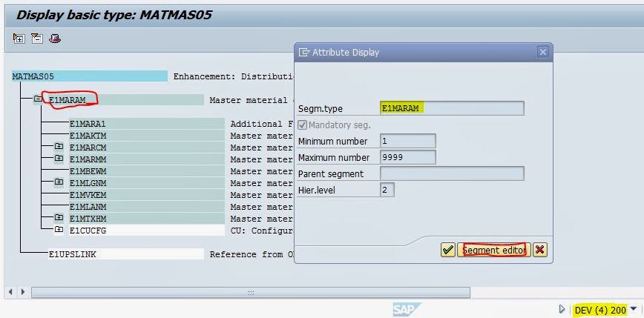Viewport: 644px width, 318px height.
Task: Expand the E1MARCM segment
Action: 59,146
